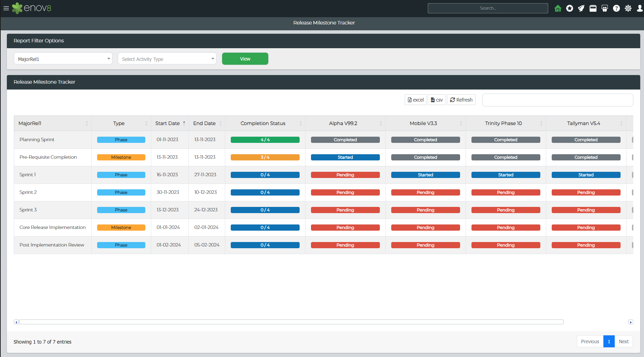Sort by the Completion Status column header
Screen dimensions: 644x357
265,123
